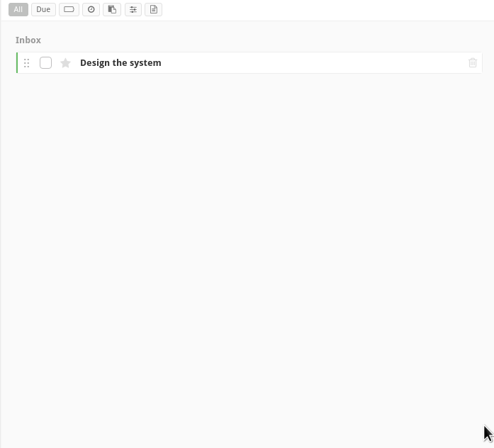Click empty space inside the task row
This screenshot has width=494, height=448.
point(312,63)
